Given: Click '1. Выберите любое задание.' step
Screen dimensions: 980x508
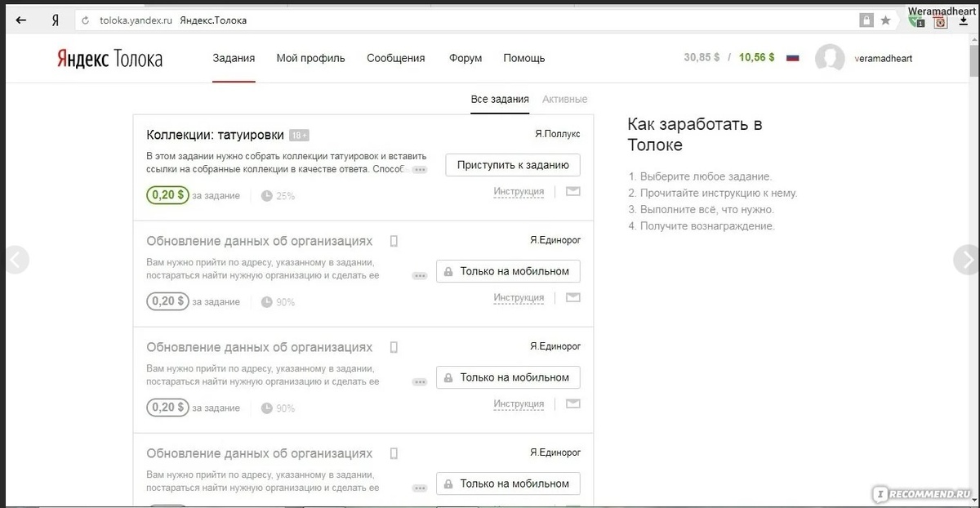Looking at the screenshot, I should pyautogui.click(x=700, y=176).
